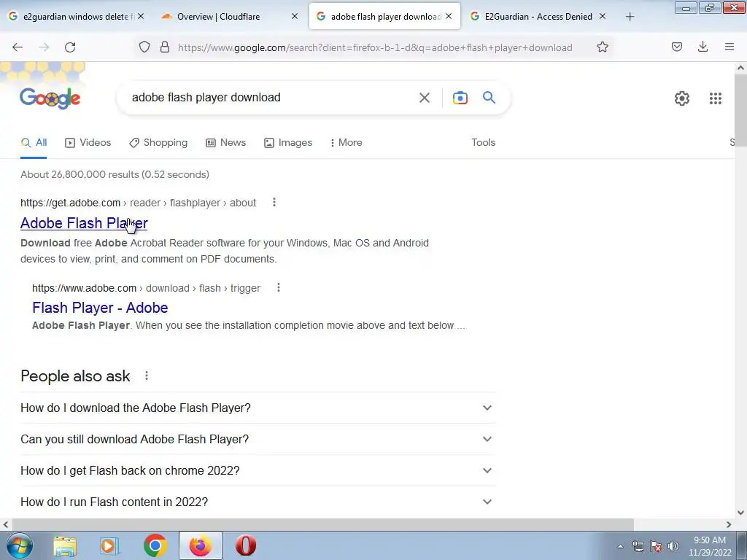The width and height of the screenshot is (747, 560).
Task: Select the Shopping results tab
Action: pyautogui.click(x=158, y=142)
